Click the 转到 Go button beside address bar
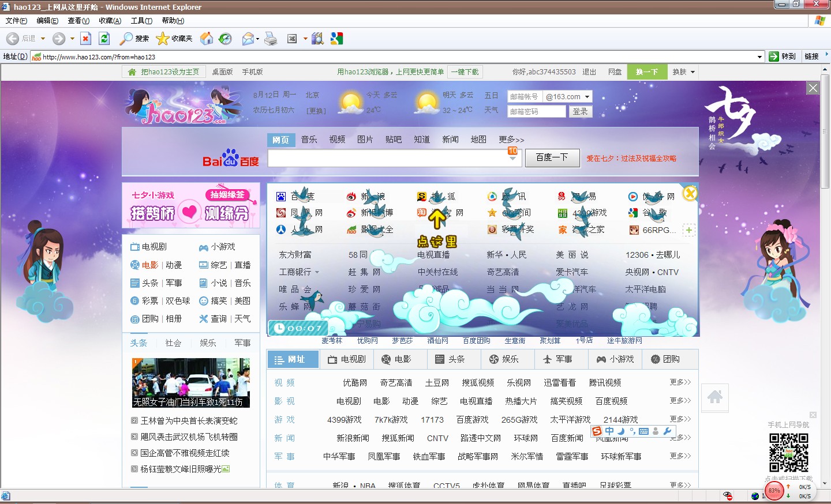831x504 pixels. (783, 57)
